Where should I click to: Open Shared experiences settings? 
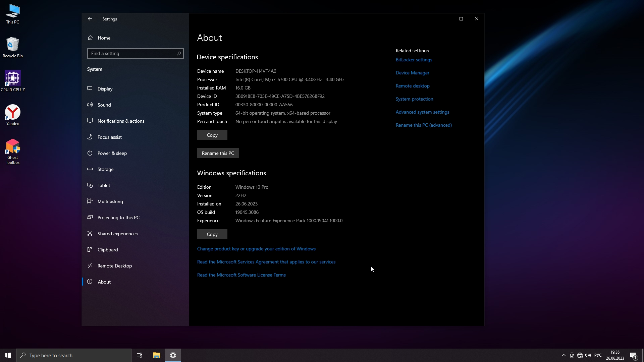pos(117,234)
